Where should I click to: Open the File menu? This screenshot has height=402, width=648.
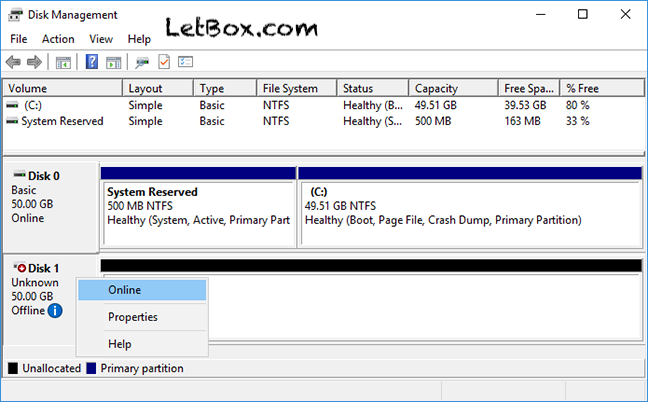click(x=18, y=39)
